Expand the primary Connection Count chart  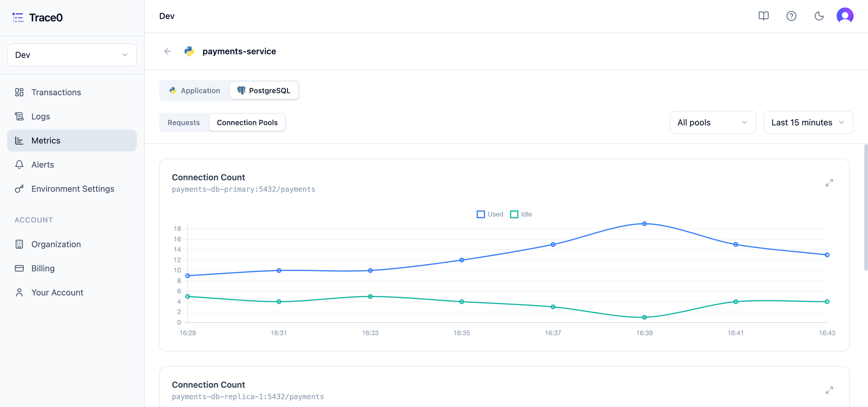829,183
